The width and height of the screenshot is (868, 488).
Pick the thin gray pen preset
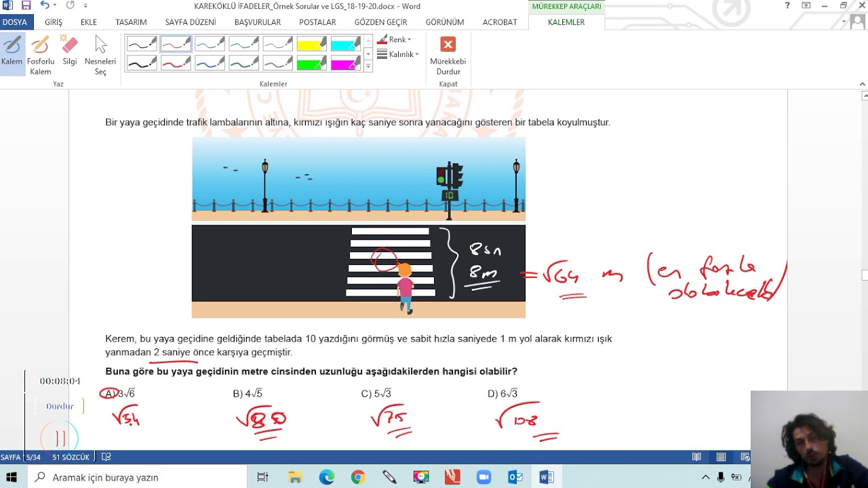pyautogui.click(x=278, y=44)
